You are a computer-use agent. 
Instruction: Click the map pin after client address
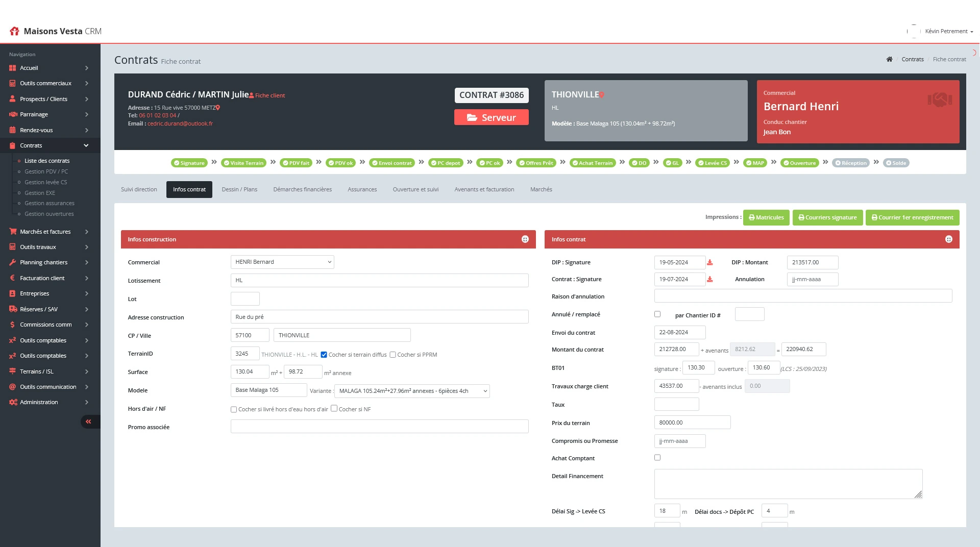point(218,108)
